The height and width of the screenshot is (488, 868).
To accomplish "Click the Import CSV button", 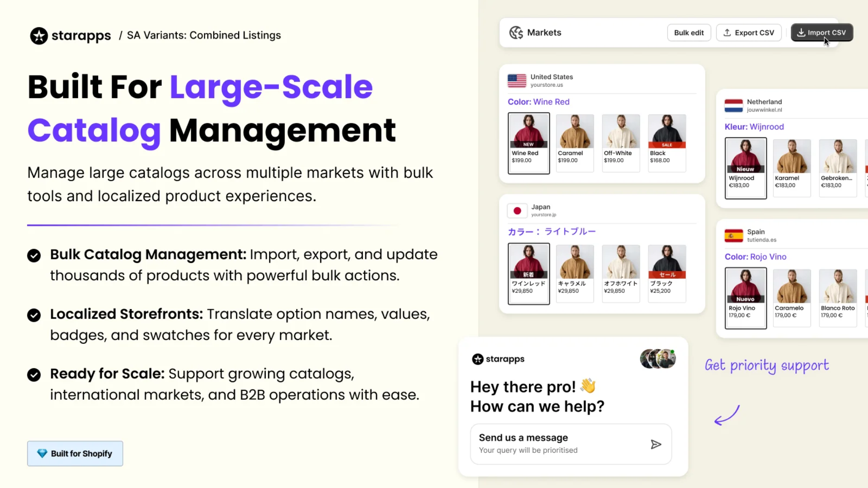I will coord(821,33).
